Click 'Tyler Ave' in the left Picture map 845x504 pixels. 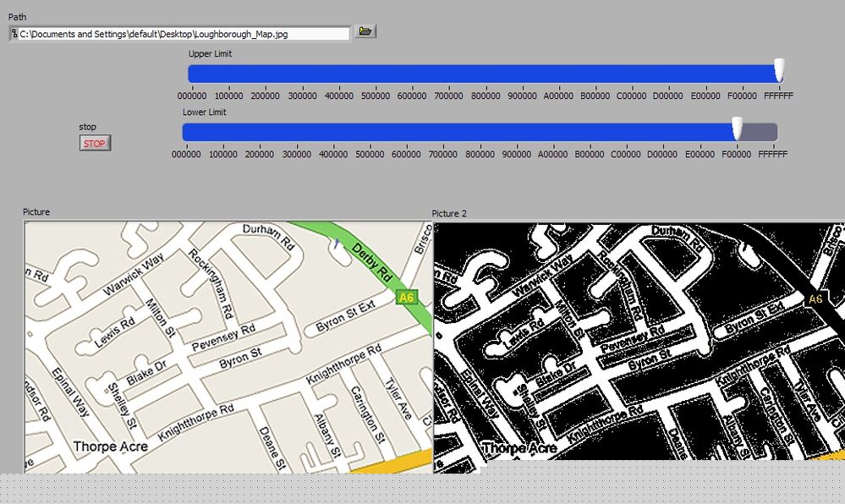pos(398,399)
